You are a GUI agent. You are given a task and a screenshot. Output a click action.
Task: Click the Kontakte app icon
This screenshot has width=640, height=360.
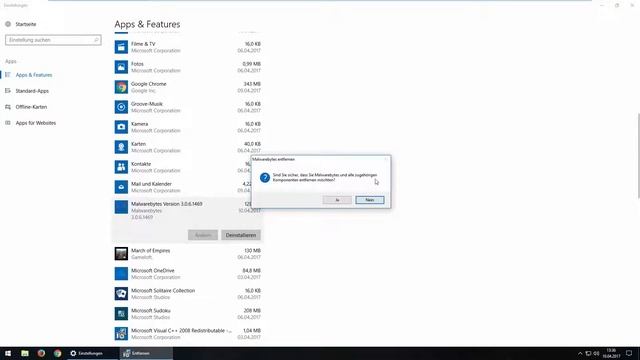[121, 167]
